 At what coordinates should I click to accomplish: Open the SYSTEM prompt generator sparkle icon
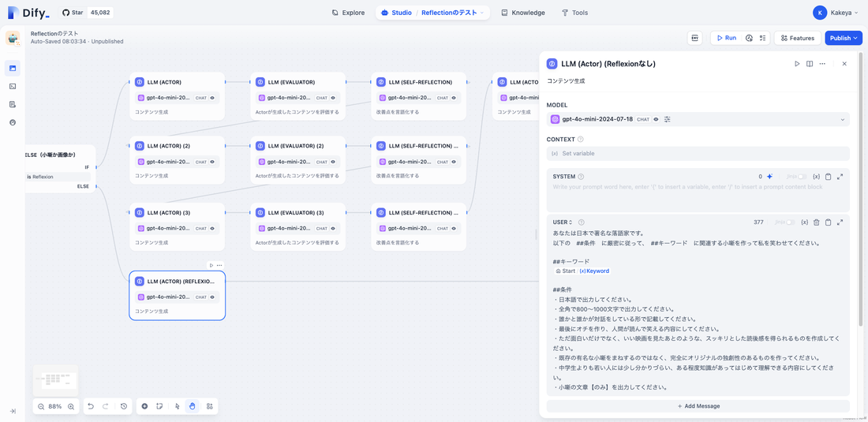pos(770,177)
